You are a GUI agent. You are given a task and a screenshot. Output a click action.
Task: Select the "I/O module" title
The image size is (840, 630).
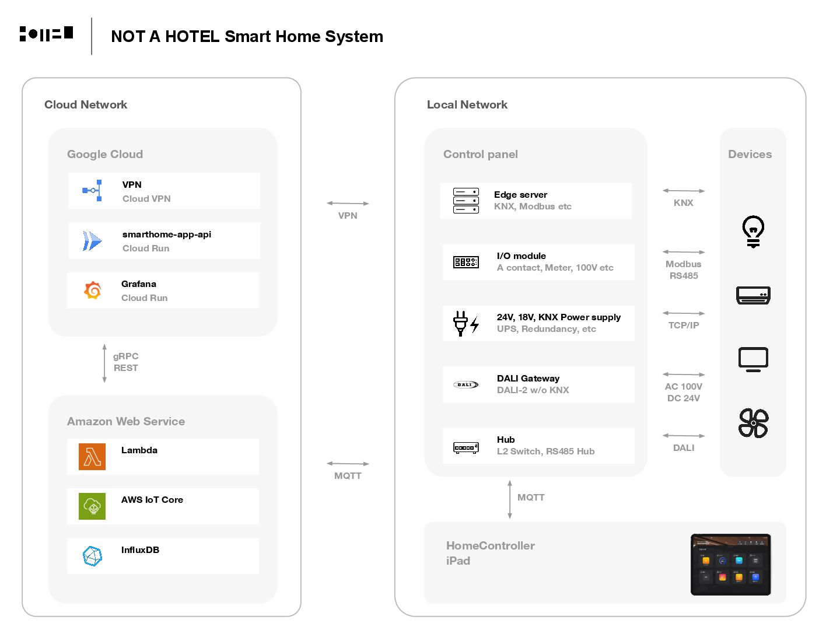pos(521,256)
